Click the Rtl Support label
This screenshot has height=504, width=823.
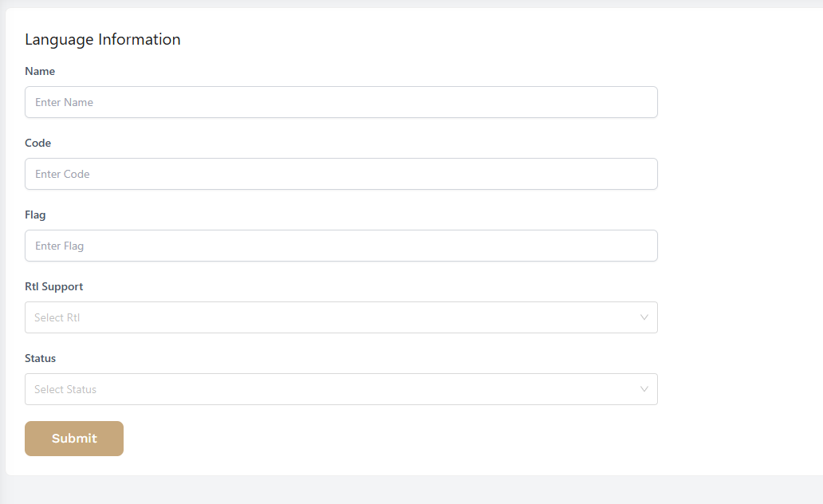pyautogui.click(x=54, y=286)
